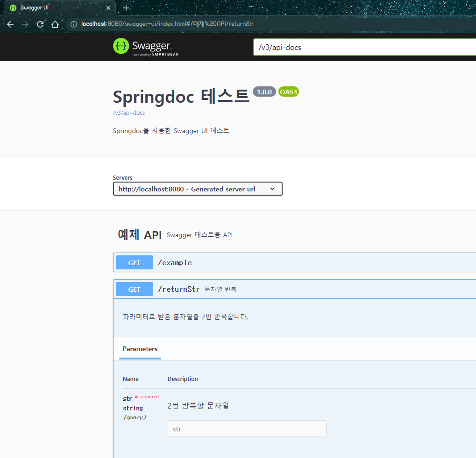Click the GET badge for /example
476x458 pixels.
[135, 263]
